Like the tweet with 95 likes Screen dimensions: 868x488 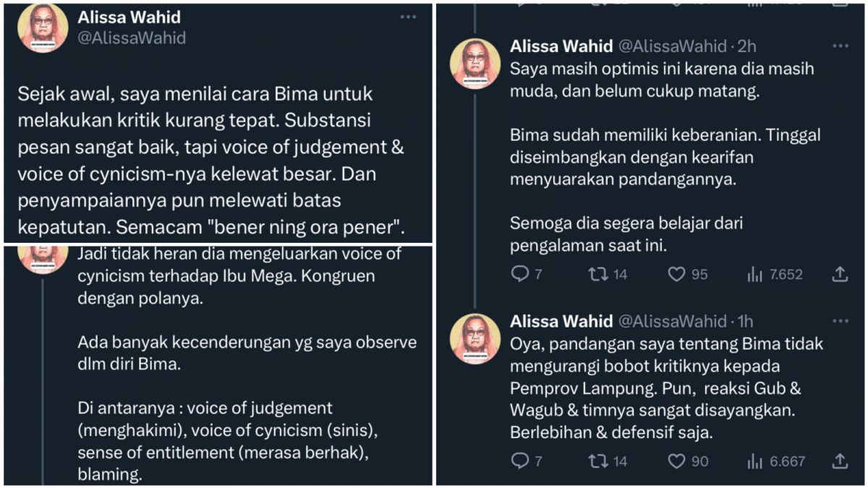pyautogui.click(x=675, y=274)
